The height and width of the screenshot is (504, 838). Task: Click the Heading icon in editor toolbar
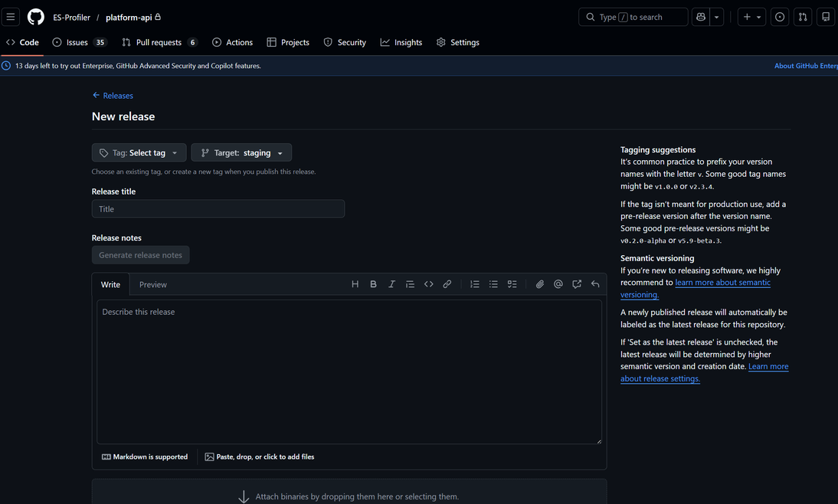355,284
